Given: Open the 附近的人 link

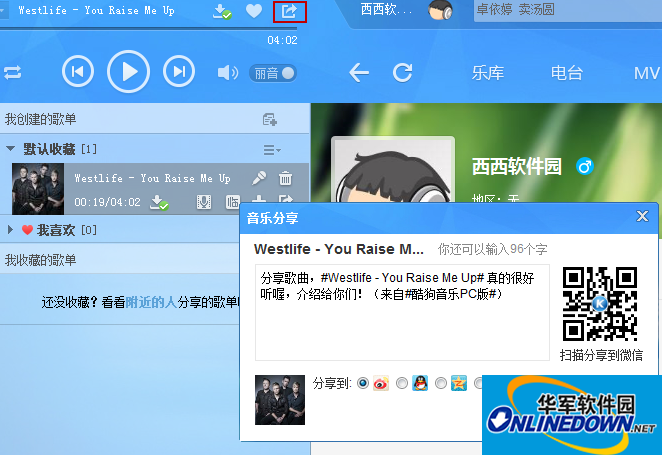Looking at the screenshot, I should [x=151, y=302].
